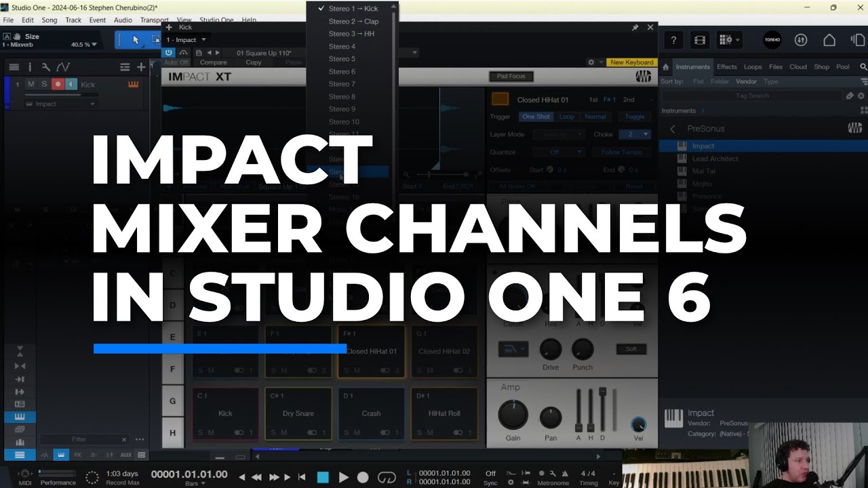Click the Auto: Off button
868x488 pixels.
click(176, 62)
